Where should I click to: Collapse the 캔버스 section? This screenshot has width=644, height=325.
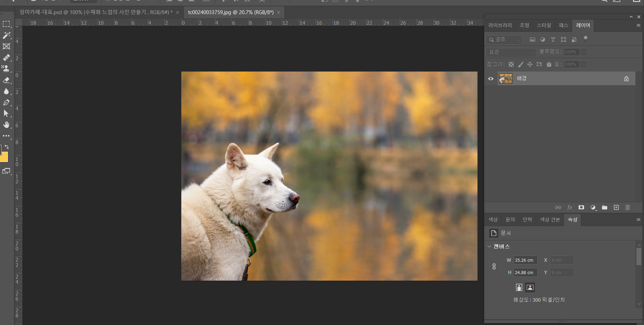(490, 247)
